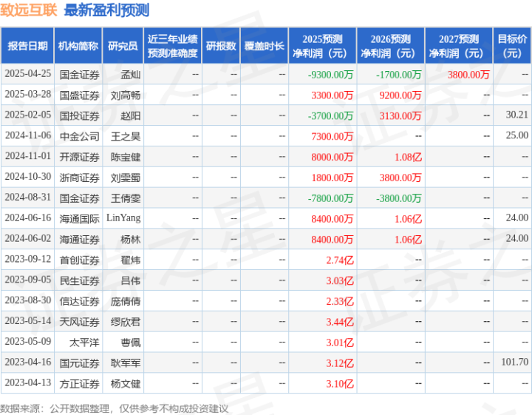Click the date 2024-06-02

[28, 238]
